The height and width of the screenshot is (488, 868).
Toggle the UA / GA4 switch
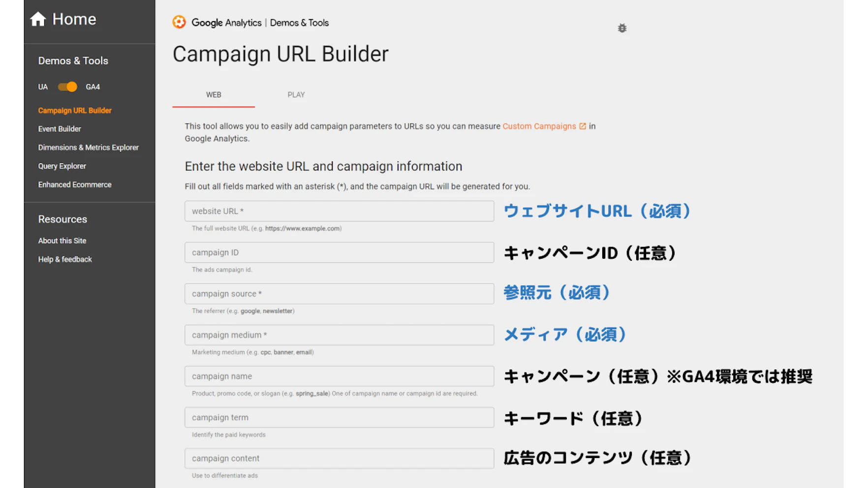coord(67,87)
